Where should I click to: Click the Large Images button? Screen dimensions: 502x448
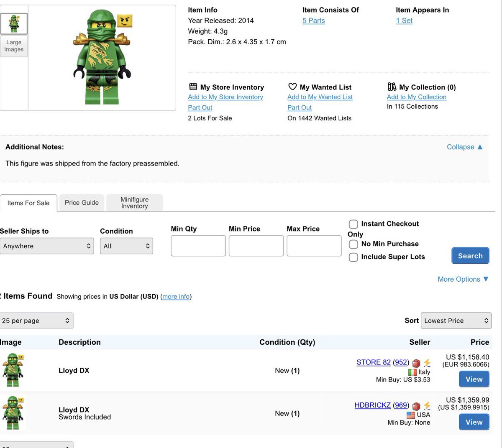point(14,46)
